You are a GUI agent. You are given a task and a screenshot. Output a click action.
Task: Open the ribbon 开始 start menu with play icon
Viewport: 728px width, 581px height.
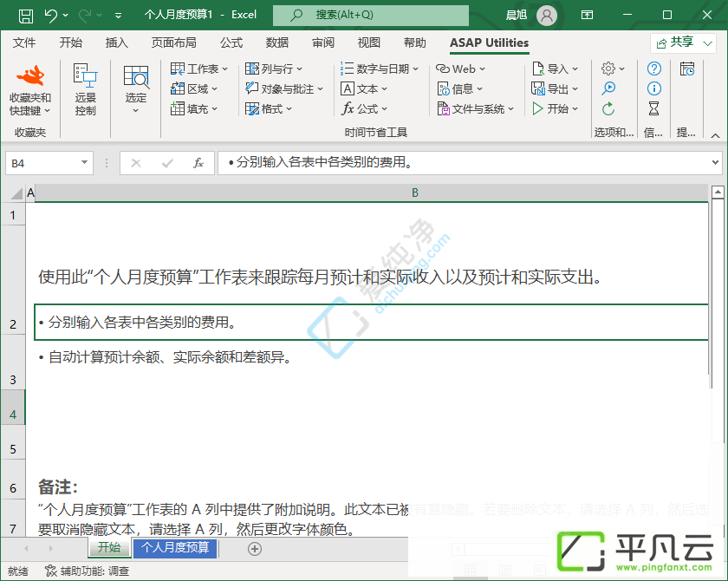click(x=555, y=108)
